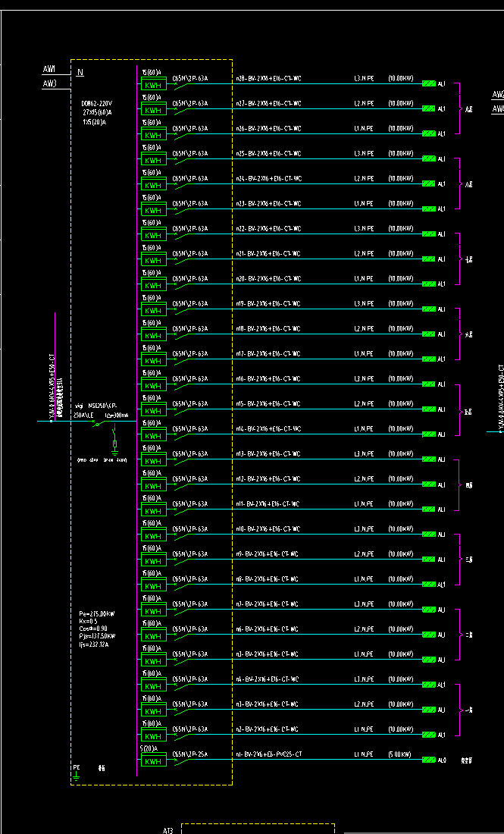The width and height of the screenshot is (504, 834).
Task: Pick the Cosφ=0.90 power factor text
Action: pyautogui.click(x=93, y=629)
